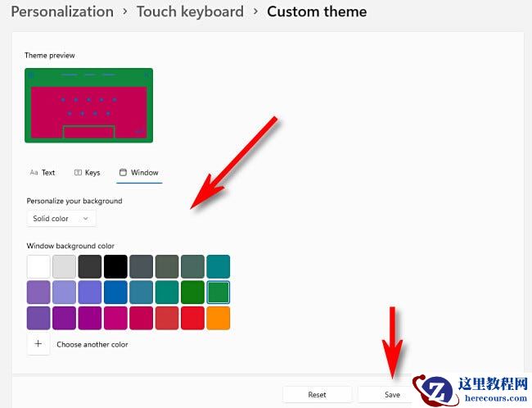Pick the black color swatch
The width and height of the screenshot is (532, 408).
tap(115, 267)
